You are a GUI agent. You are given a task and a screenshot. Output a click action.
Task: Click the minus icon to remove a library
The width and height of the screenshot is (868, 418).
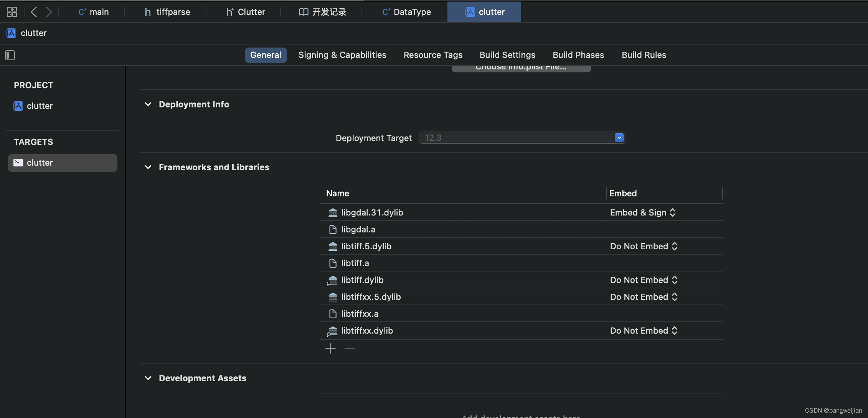click(x=350, y=349)
